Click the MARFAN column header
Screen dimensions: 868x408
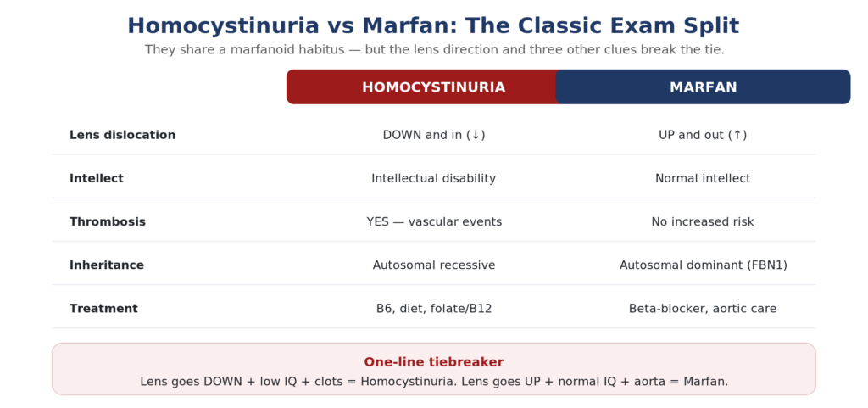pos(703,87)
